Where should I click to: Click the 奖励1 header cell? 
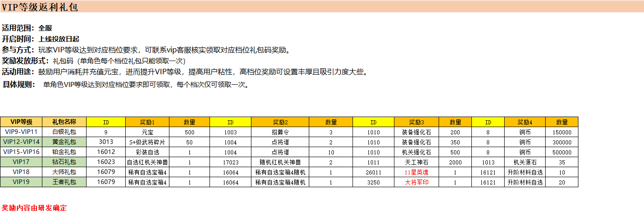pyautogui.click(x=147, y=122)
